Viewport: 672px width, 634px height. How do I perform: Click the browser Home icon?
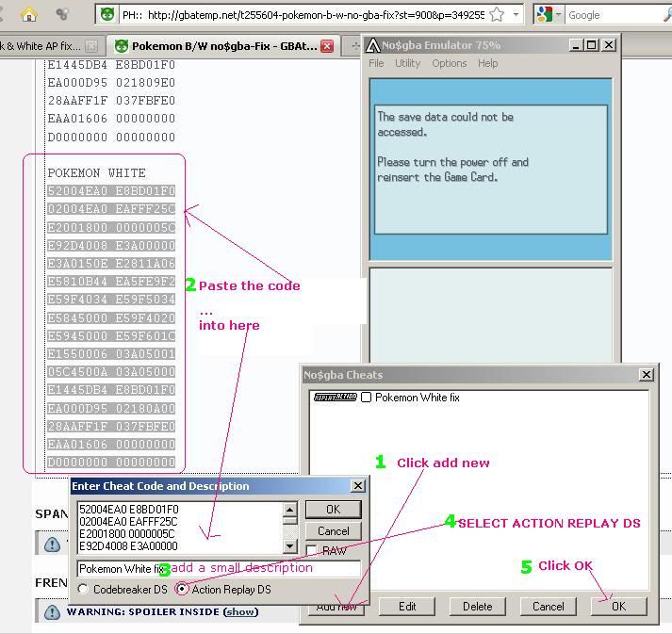click(x=29, y=14)
